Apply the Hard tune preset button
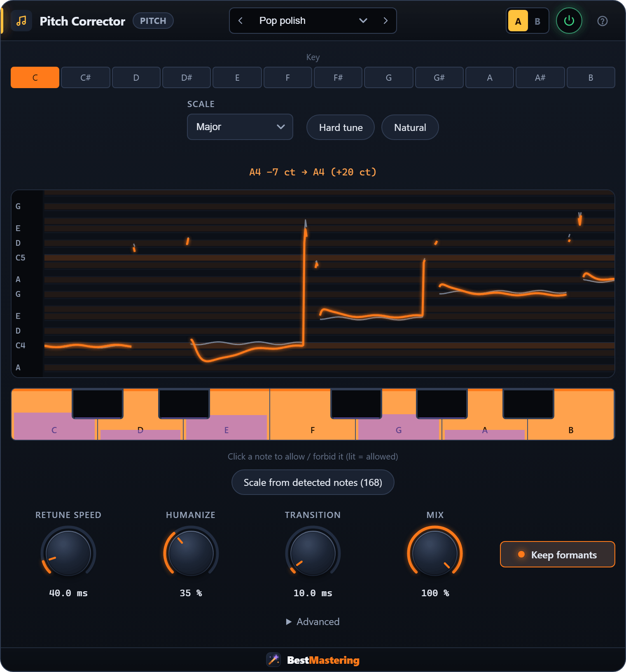Screen dimensions: 626x672 [x=341, y=127]
